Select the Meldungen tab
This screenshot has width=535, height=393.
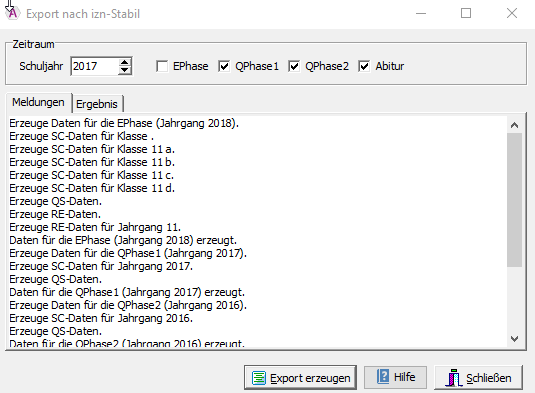pyautogui.click(x=38, y=102)
